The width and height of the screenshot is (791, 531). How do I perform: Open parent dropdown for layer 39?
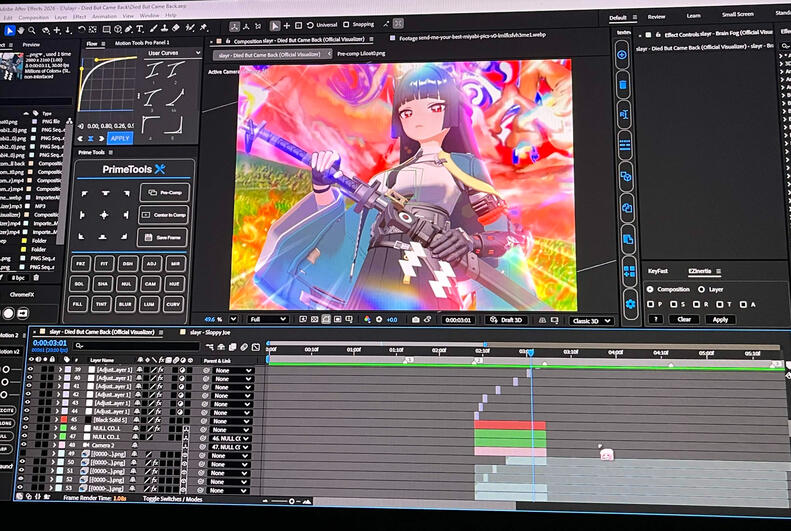point(232,370)
